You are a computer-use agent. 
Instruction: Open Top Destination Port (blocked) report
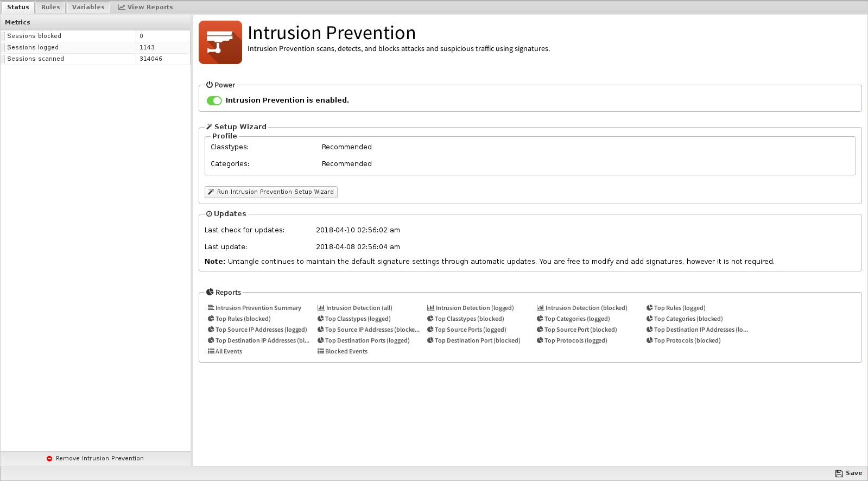click(x=474, y=340)
